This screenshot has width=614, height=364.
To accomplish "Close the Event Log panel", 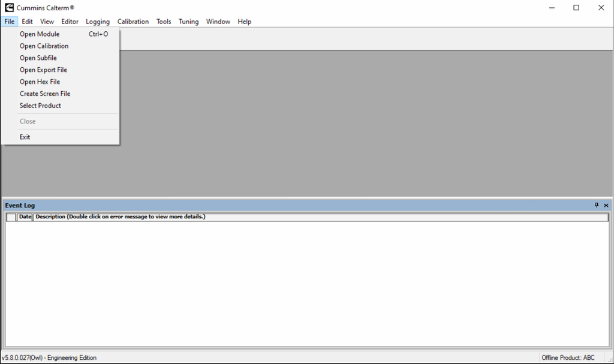I will (x=606, y=205).
